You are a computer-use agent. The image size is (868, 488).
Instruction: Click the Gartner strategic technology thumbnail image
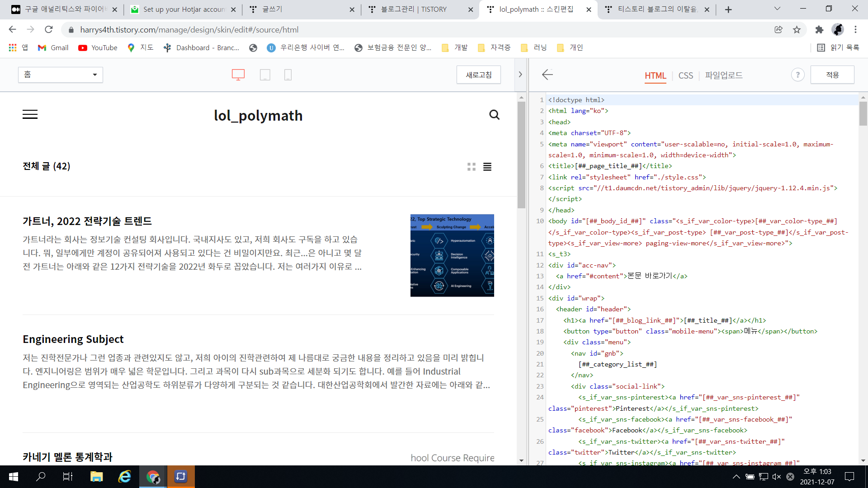click(452, 255)
